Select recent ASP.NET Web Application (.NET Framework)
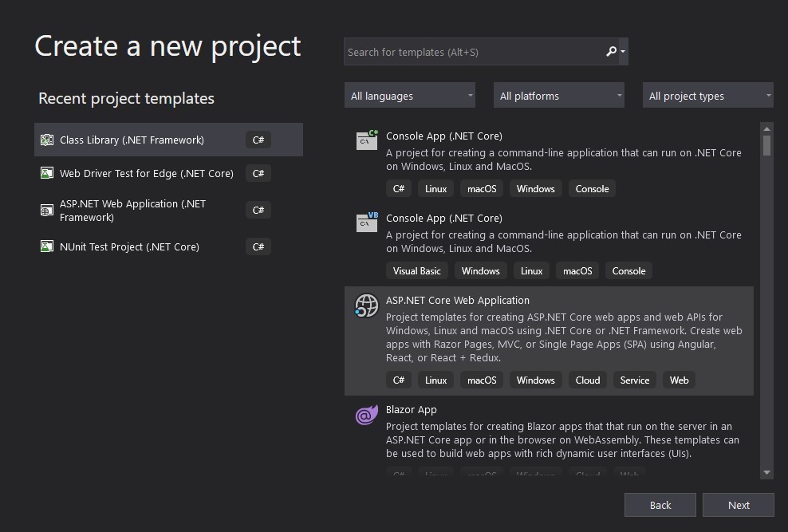This screenshot has width=788, height=532. tap(168, 211)
